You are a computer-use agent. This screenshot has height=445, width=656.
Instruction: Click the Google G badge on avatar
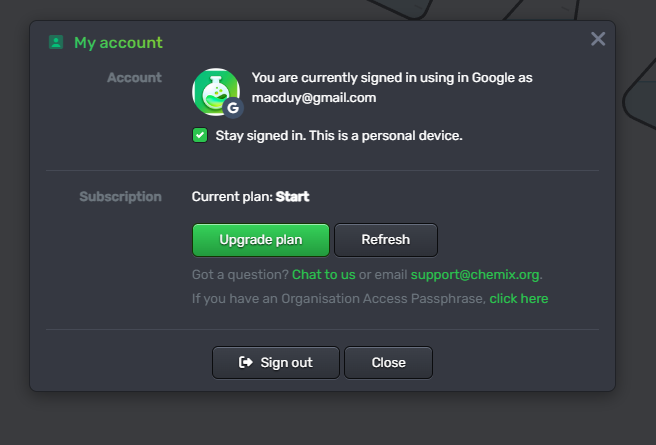tap(233, 108)
